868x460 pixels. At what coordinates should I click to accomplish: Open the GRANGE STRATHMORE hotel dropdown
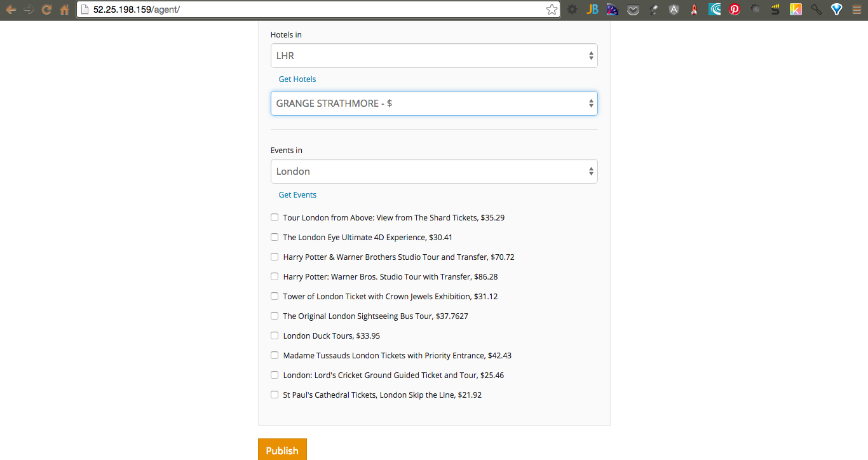pyautogui.click(x=434, y=103)
